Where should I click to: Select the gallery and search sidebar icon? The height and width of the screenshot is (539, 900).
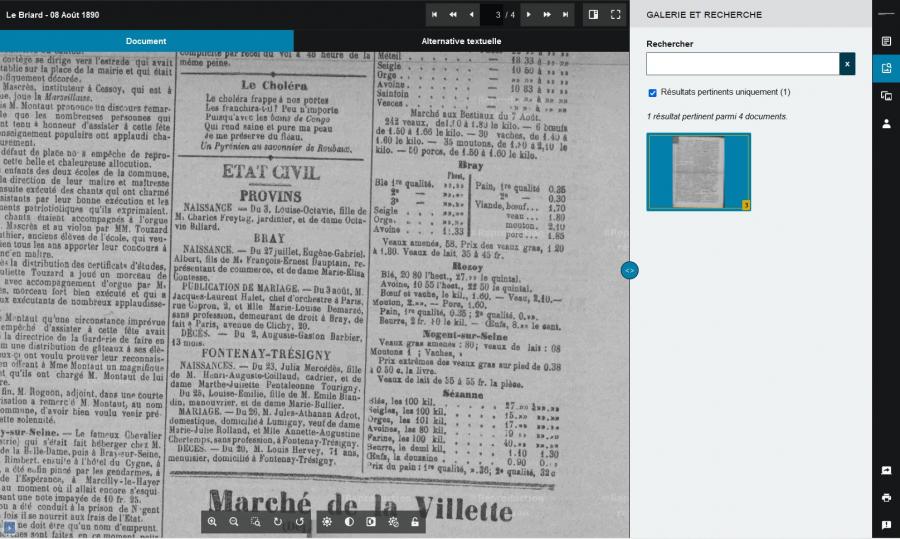(886, 68)
